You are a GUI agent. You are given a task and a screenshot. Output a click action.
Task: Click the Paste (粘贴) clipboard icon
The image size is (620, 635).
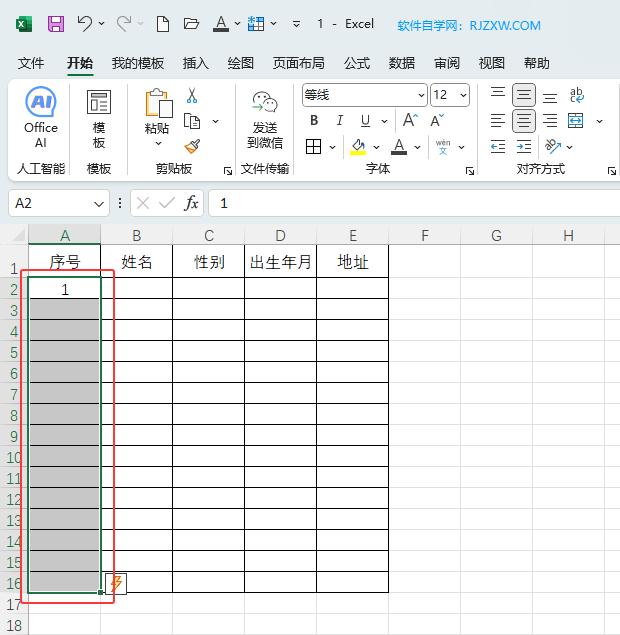(158, 104)
